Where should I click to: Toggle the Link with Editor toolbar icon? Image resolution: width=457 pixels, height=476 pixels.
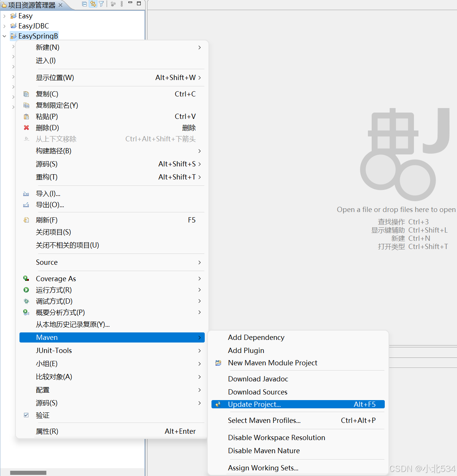(x=93, y=4)
